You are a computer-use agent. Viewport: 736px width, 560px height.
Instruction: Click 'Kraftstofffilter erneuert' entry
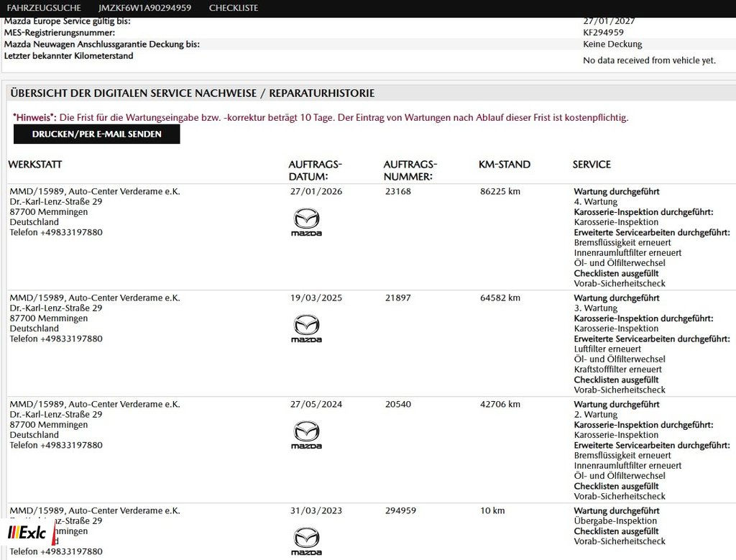coord(617,369)
